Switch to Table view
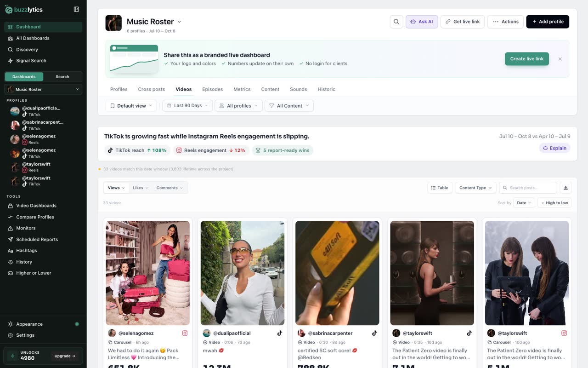The height and width of the screenshot is (368, 588). point(440,188)
